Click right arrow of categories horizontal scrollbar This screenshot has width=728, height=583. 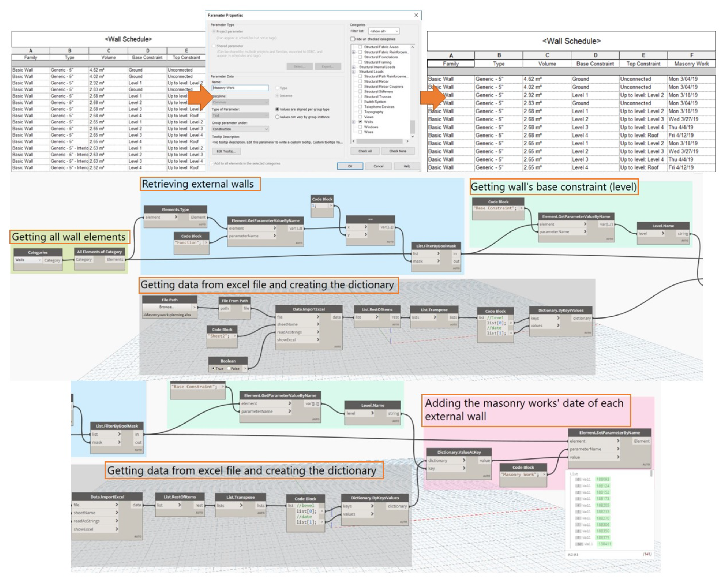pos(407,141)
